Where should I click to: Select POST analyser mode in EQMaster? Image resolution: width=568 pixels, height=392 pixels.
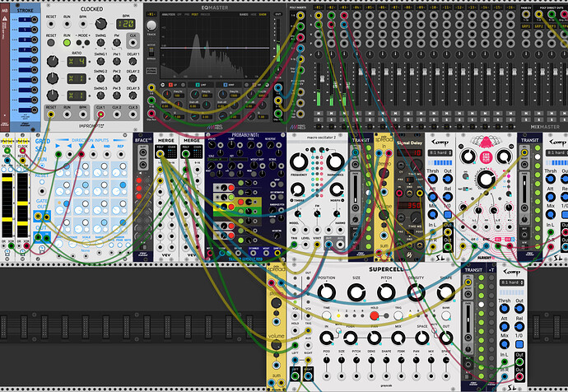tap(195, 15)
